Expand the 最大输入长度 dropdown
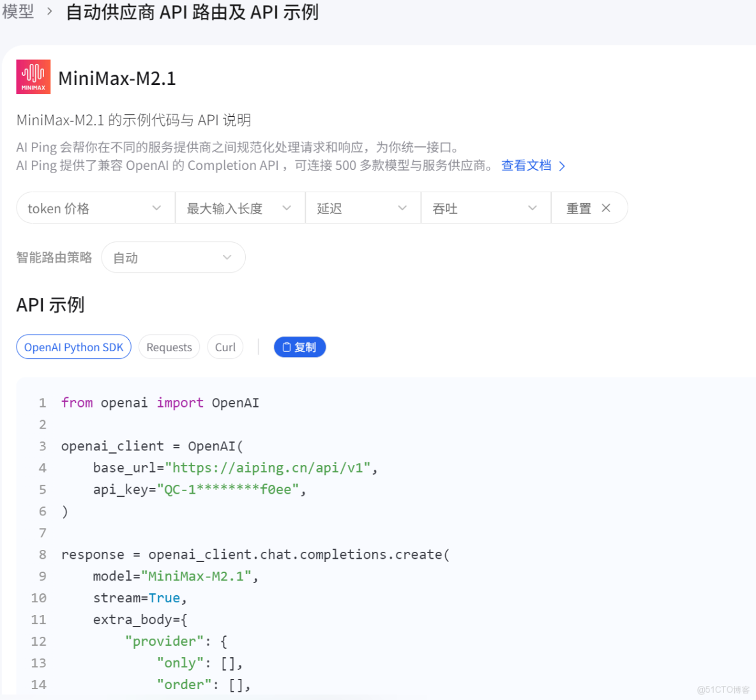756x700 pixels. coord(239,208)
